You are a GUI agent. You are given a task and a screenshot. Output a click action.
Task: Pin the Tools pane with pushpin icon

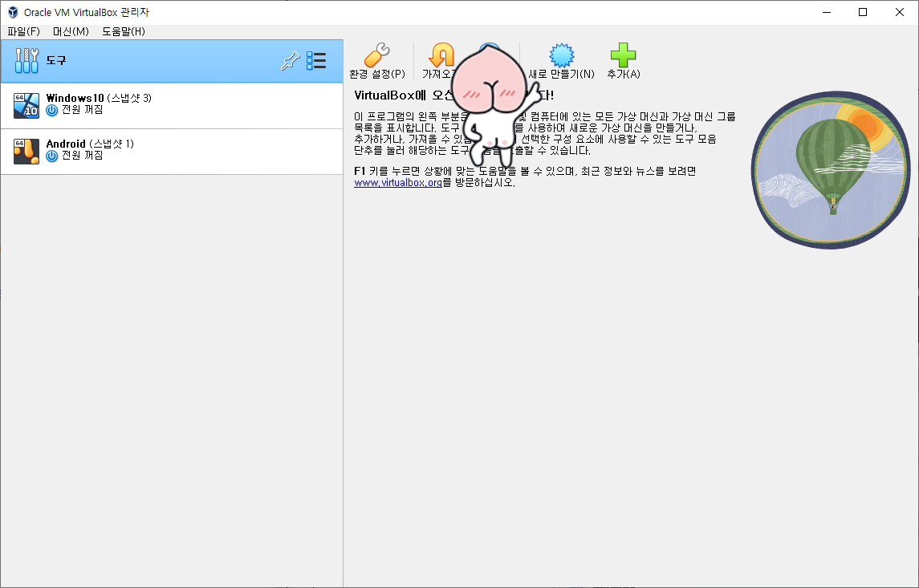click(290, 61)
